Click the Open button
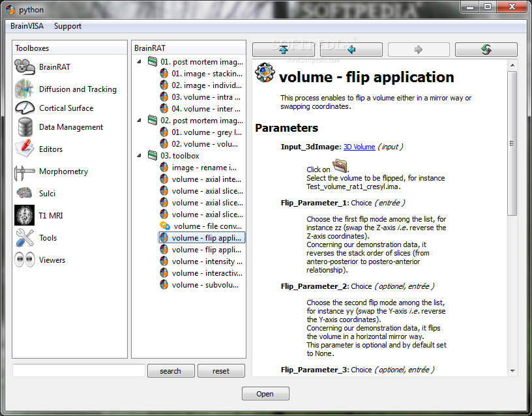532x416 pixels. (x=265, y=394)
